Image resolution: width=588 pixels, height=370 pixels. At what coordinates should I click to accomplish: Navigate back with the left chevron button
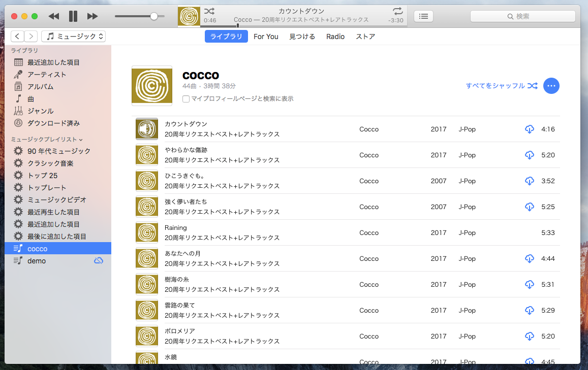[x=17, y=36]
